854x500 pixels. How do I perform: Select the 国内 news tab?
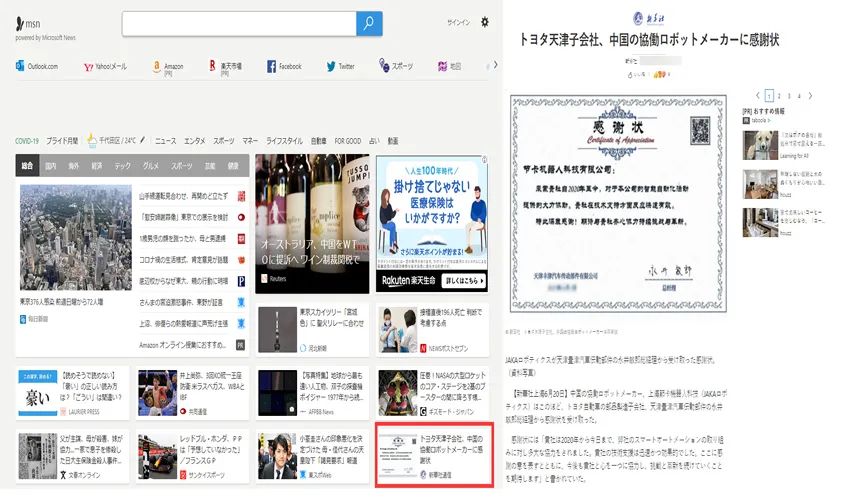(x=51, y=166)
